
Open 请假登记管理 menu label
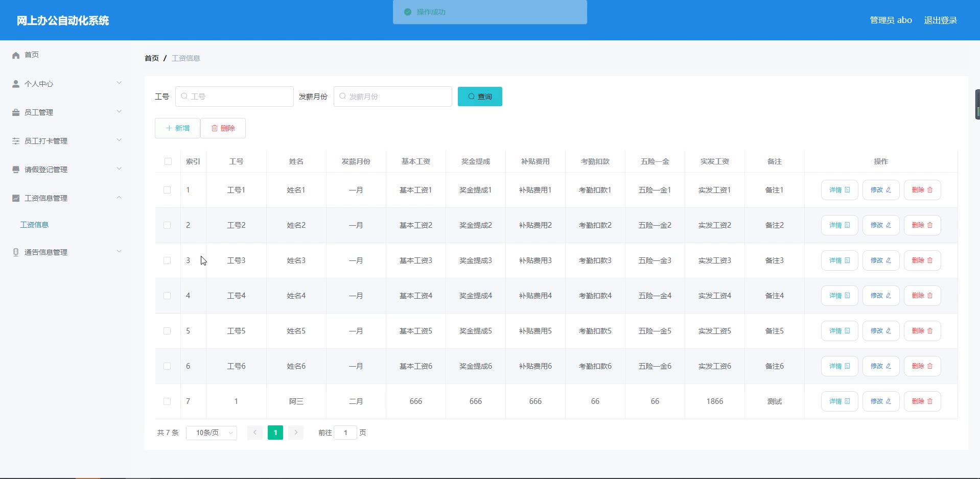(x=46, y=170)
